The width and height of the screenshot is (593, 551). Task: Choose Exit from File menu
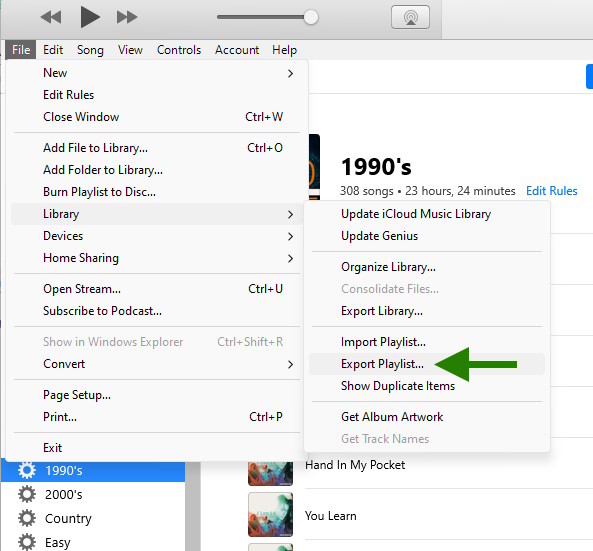click(157, 448)
